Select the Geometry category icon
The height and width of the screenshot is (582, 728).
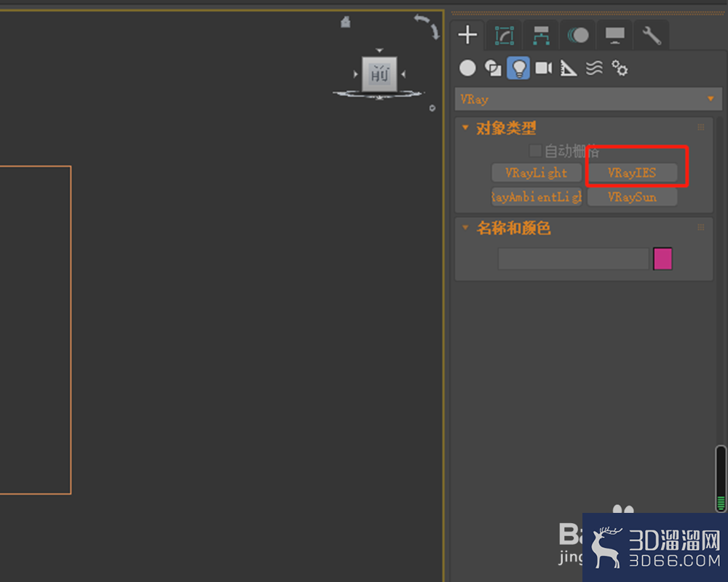click(x=467, y=68)
